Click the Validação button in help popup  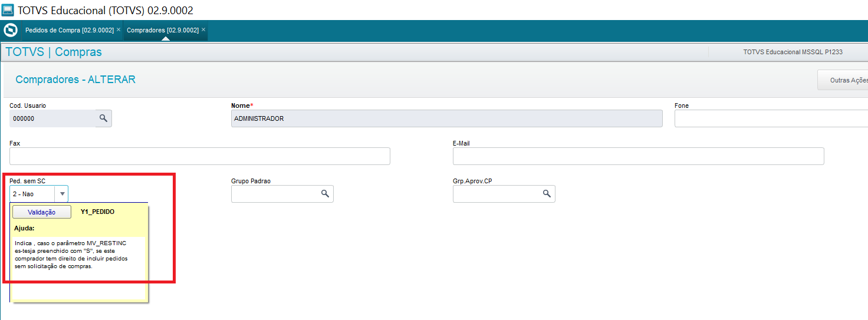click(42, 212)
